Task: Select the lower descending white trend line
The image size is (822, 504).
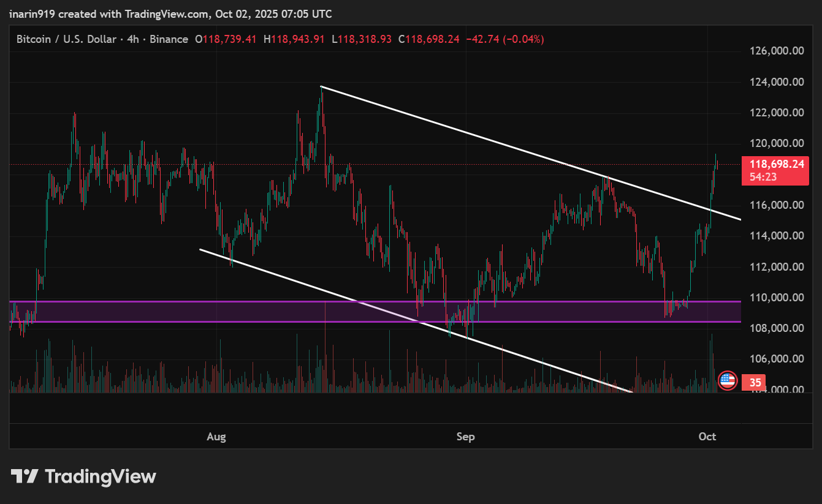Action: tap(416, 320)
